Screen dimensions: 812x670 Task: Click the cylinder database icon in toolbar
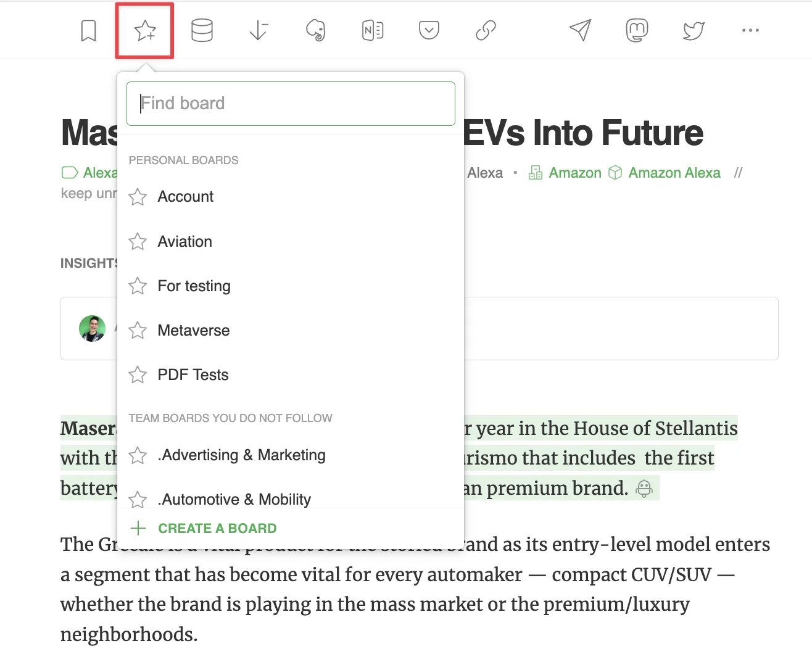(202, 30)
